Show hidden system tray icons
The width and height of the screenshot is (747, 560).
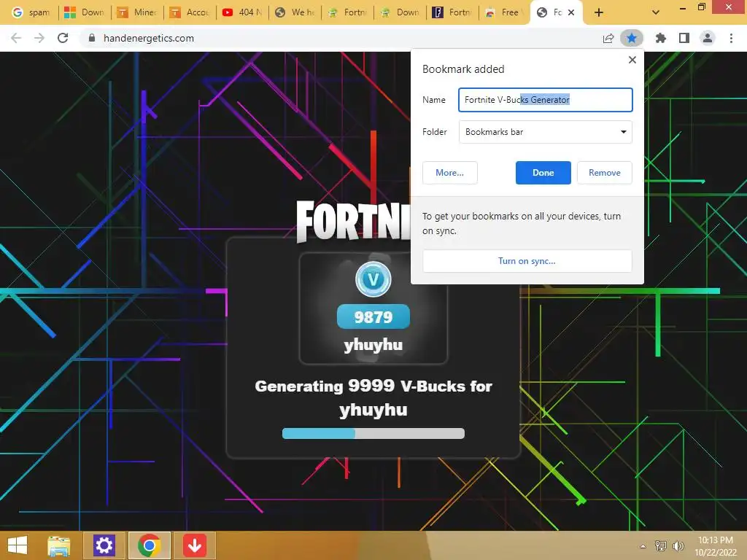[643, 546]
